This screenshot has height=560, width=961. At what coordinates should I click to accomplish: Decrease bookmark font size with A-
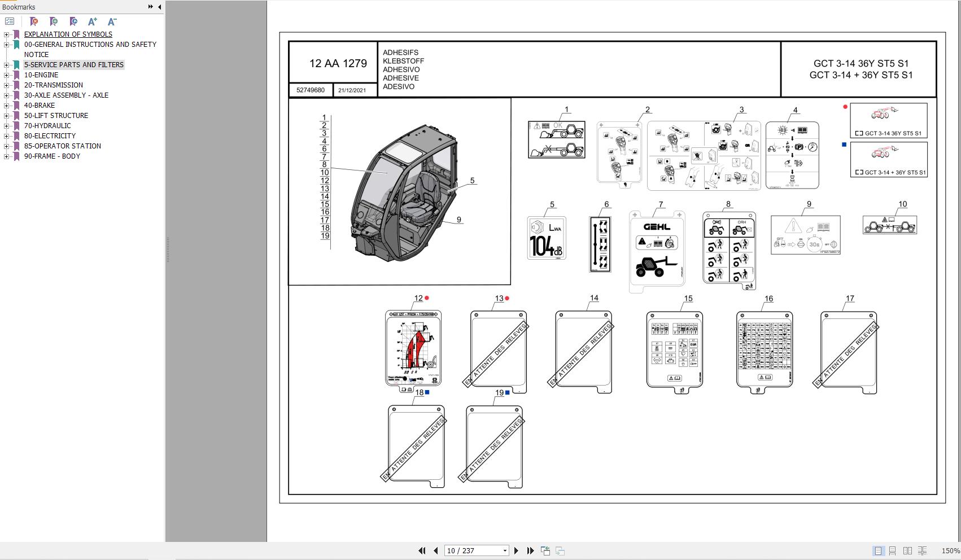[x=112, y=21]
